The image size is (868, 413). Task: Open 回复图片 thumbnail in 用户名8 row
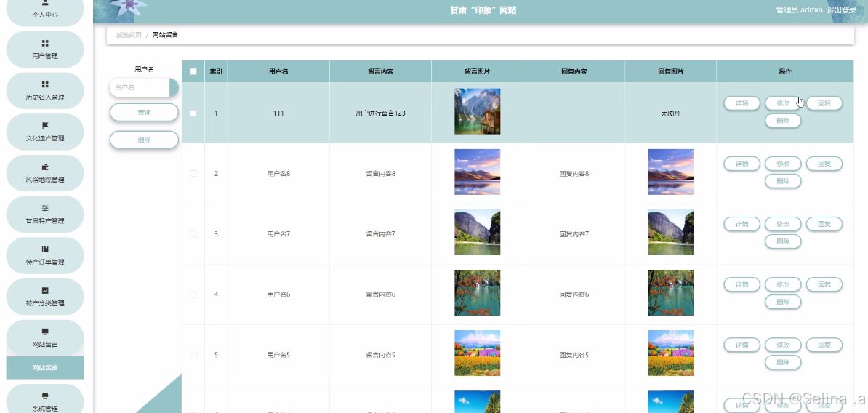click(671, 172)
